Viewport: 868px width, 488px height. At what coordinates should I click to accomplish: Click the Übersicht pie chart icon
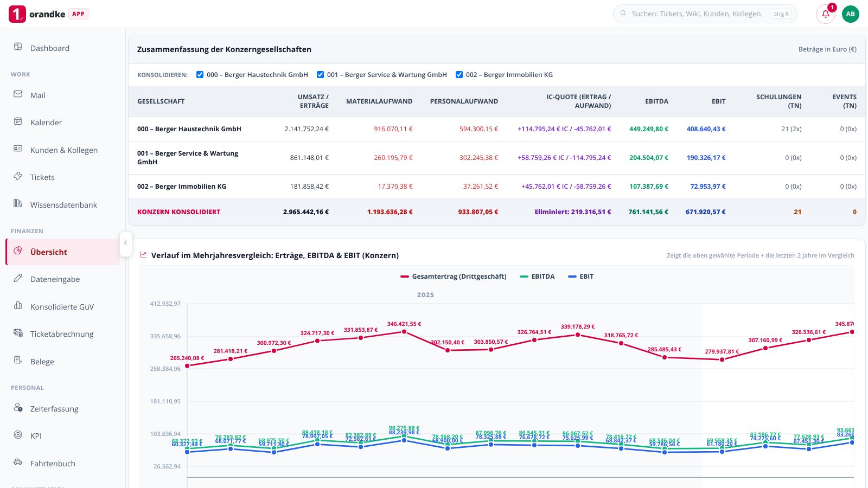(x=18, y=251)
